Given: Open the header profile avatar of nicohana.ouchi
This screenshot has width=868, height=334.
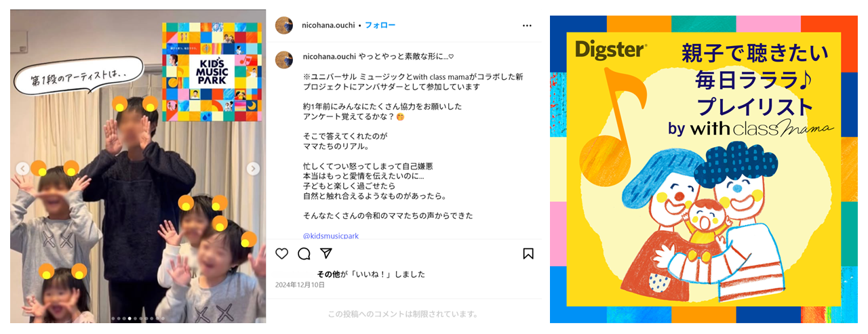Looking at the screenshot, I should (x=284, y=25).
